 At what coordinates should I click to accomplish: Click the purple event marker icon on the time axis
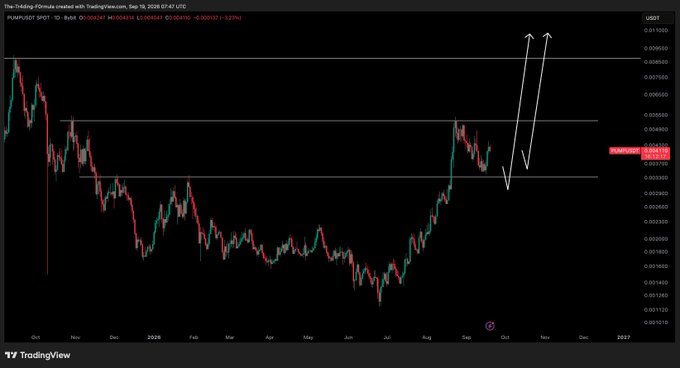point(490,326)
